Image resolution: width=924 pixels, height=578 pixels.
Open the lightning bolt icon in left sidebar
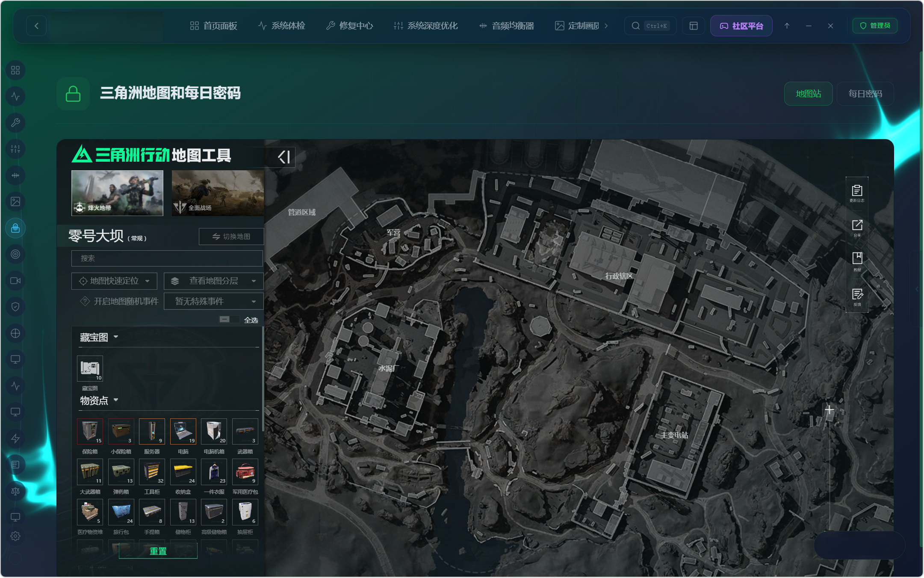[15, 439]
